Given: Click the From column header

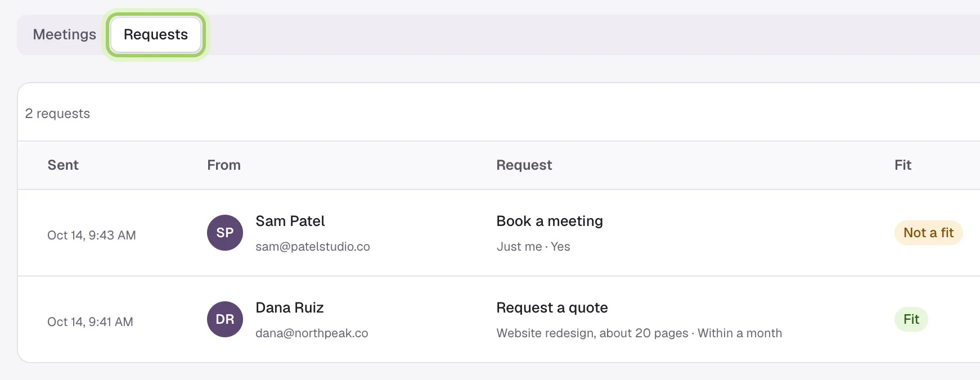Looking at the screenshot, I should pos(224,165).
